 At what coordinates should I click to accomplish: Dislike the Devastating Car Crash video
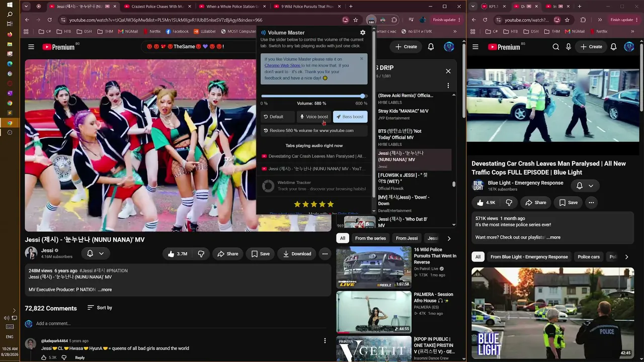[x=509, y=203]
